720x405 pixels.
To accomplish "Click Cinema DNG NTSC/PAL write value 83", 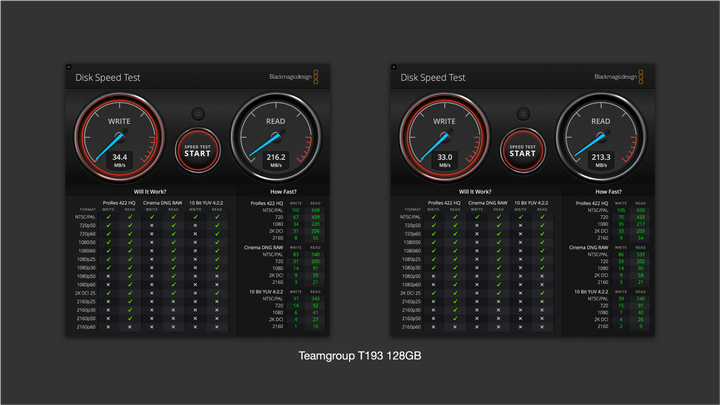I will pyautogui.click(x=296, y=254).
